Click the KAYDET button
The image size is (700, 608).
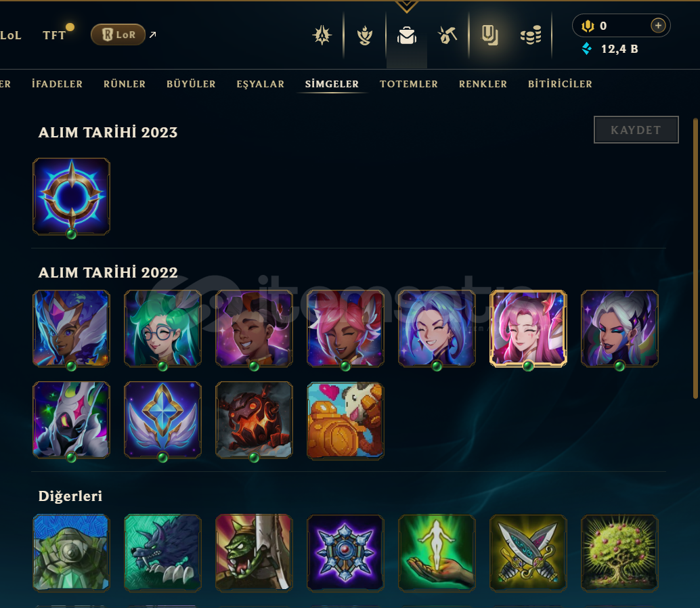coord(636,130)
